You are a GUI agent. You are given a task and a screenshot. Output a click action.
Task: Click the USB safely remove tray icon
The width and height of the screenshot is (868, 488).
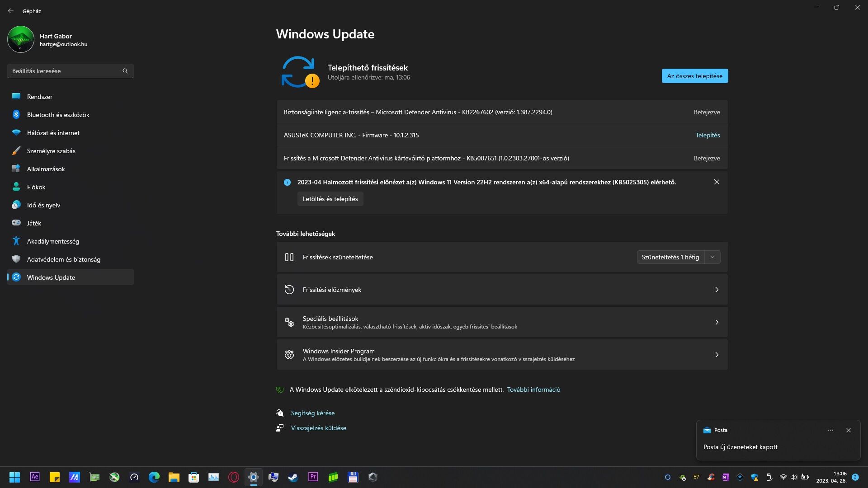click(x=769, y=477)
